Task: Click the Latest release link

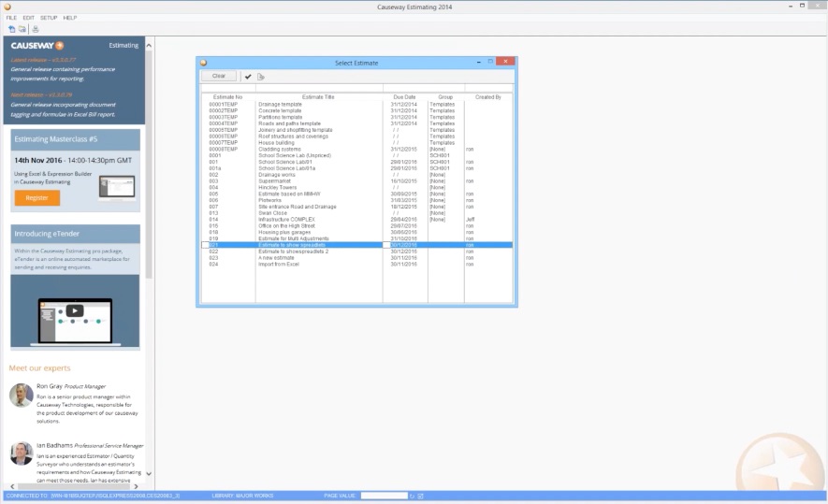Action: 43,60
